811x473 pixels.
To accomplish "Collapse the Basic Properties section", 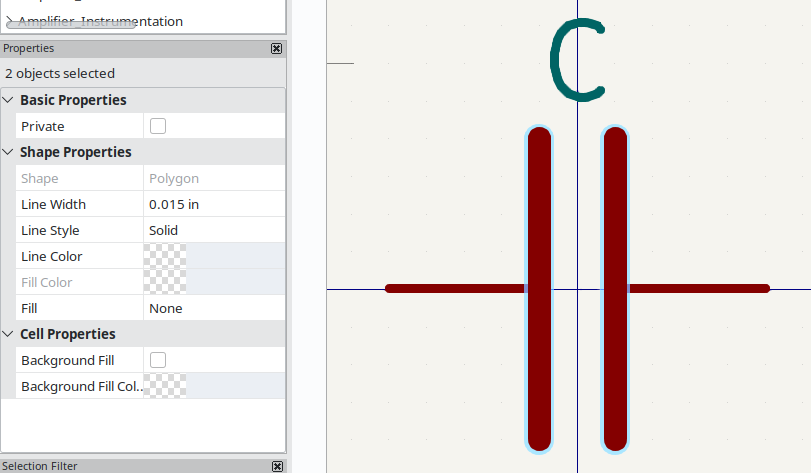I will coord(8,100).
